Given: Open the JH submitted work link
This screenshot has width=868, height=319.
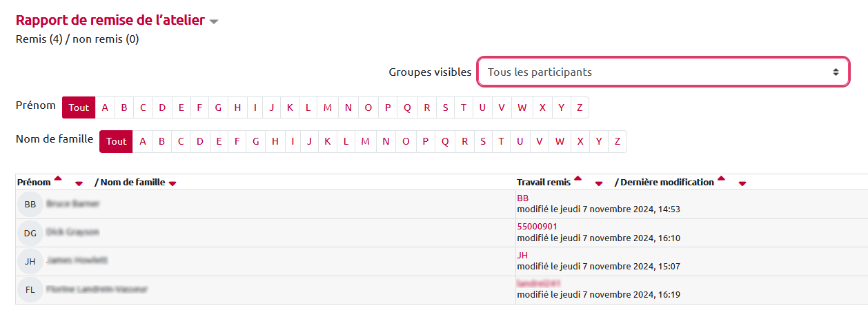Looking at the screenshot, I should [x=522, y=255].
